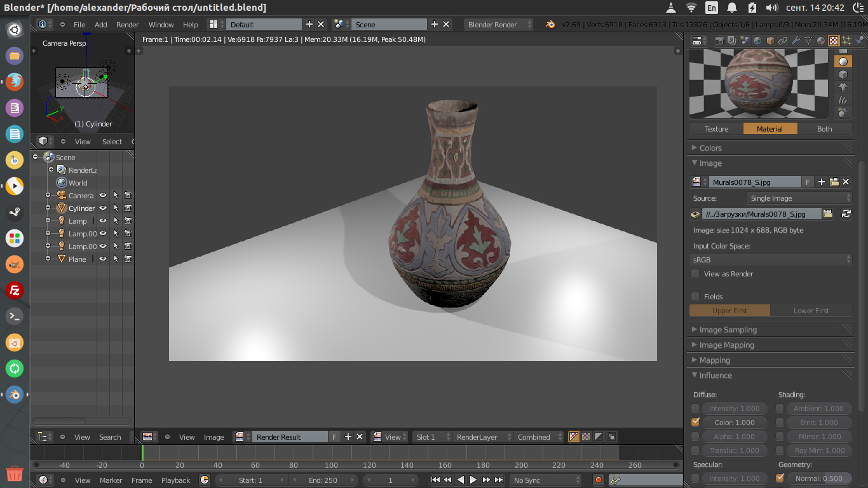The width and height of the screenshot is (868, 488).
Task: Expand the Cylinder tree item
Action: click(x=48, y=208)
